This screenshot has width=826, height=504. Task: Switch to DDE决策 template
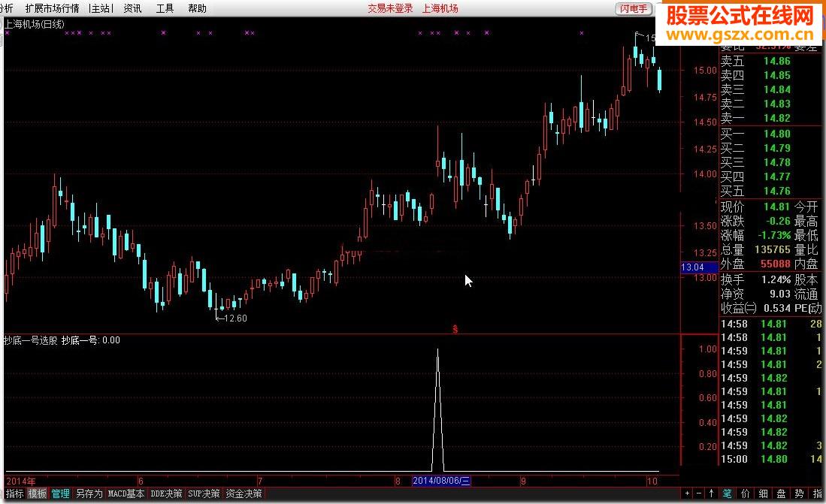pyautogui.click(x=166, y=493)
